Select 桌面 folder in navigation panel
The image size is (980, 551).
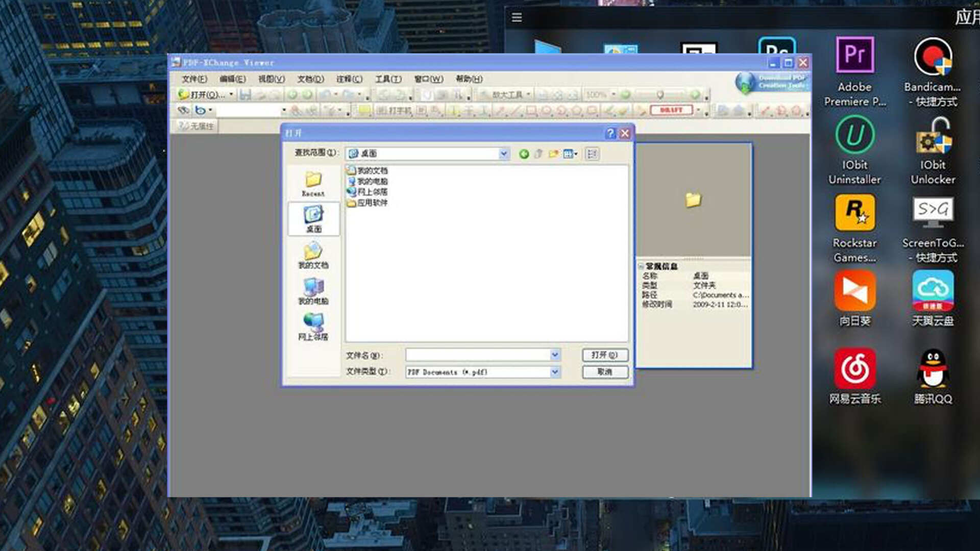(x=312, y=218)
